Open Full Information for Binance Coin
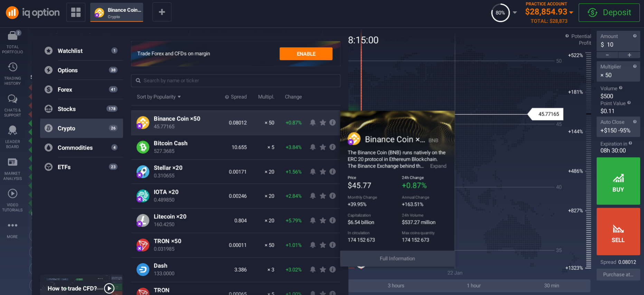Screen dimensions: 644x295 pyautogui.click(x=397, y=258)
